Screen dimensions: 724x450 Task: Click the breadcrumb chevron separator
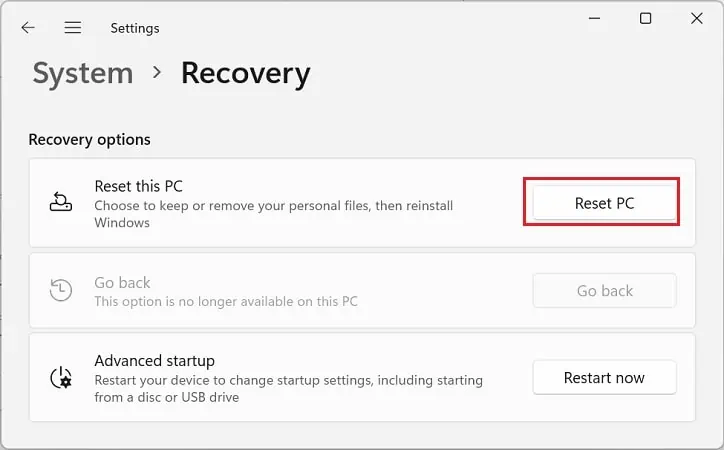point(157,73)
